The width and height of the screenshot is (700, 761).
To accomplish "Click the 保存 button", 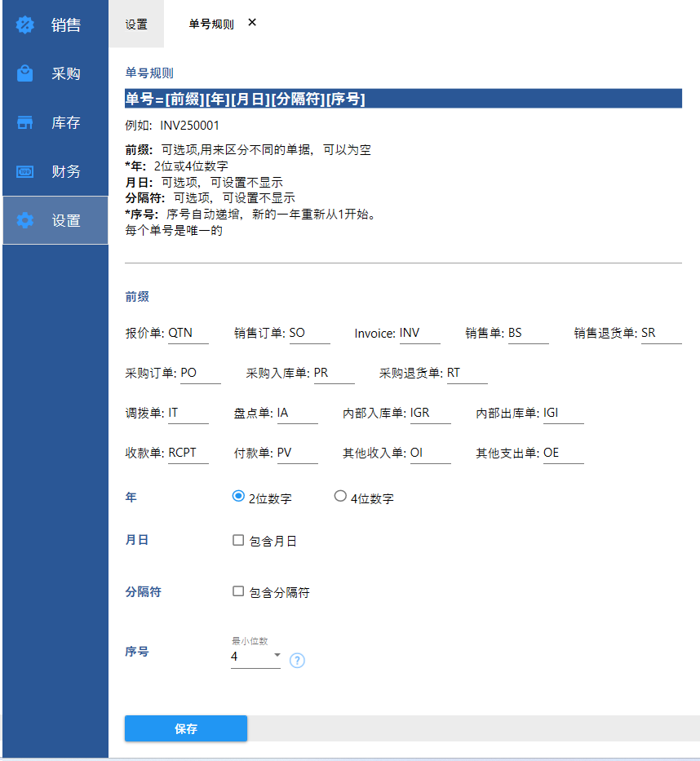I will tap(186, 728).
